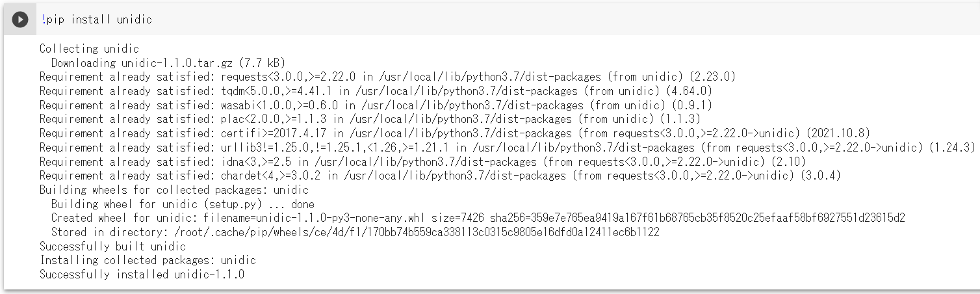980x294 pixels.
Task: Click the 'Downloading unidic-1.1.0.tar.gz' output line
Action: pyautogui.click(x=168, y=63)
